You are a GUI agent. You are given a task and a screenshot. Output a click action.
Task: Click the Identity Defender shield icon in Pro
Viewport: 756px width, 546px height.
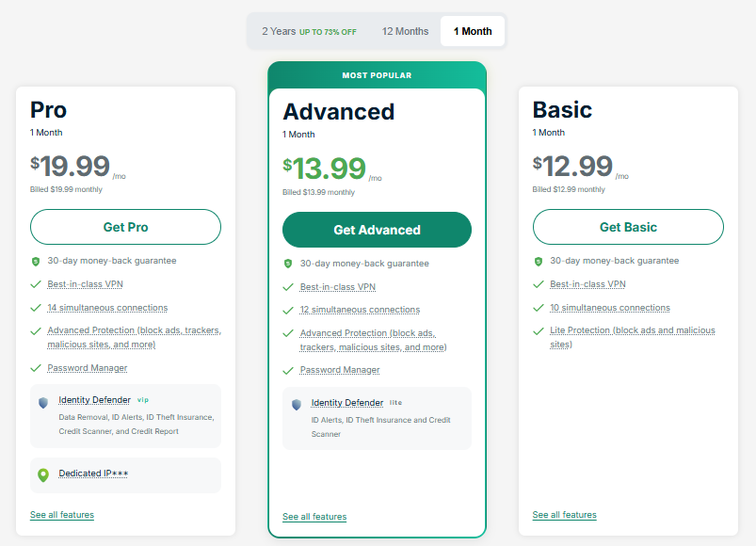42,402
